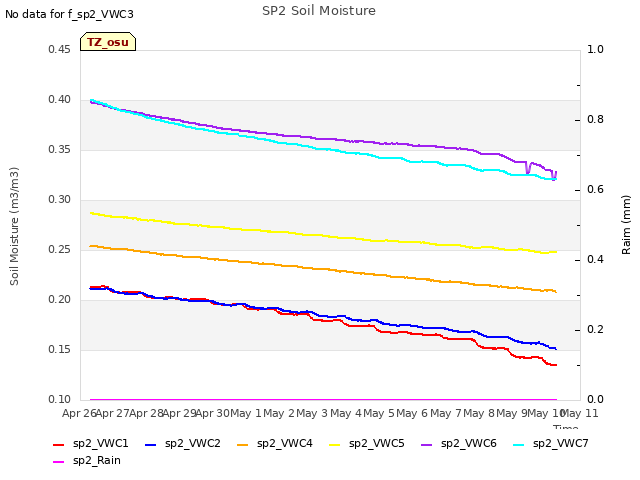Select the sp2_VWC6 legend label
Image resolution: width=640 pixels, height=480 pixels.
point(469,444)
